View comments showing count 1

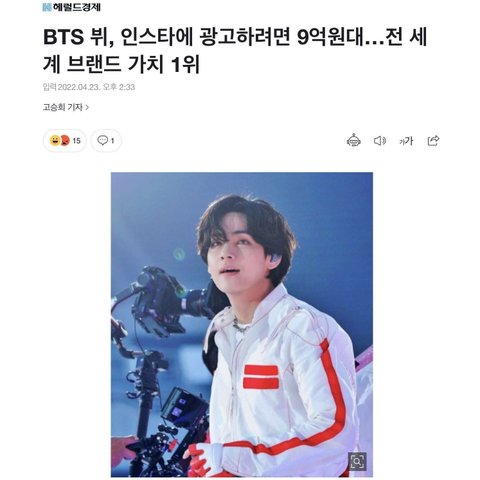(106, 141)
